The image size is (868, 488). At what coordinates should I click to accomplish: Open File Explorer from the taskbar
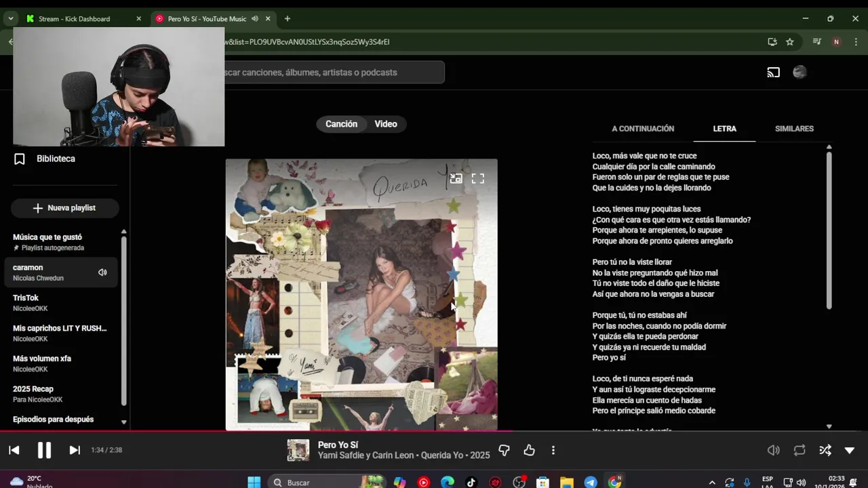[x=567, y=482]
